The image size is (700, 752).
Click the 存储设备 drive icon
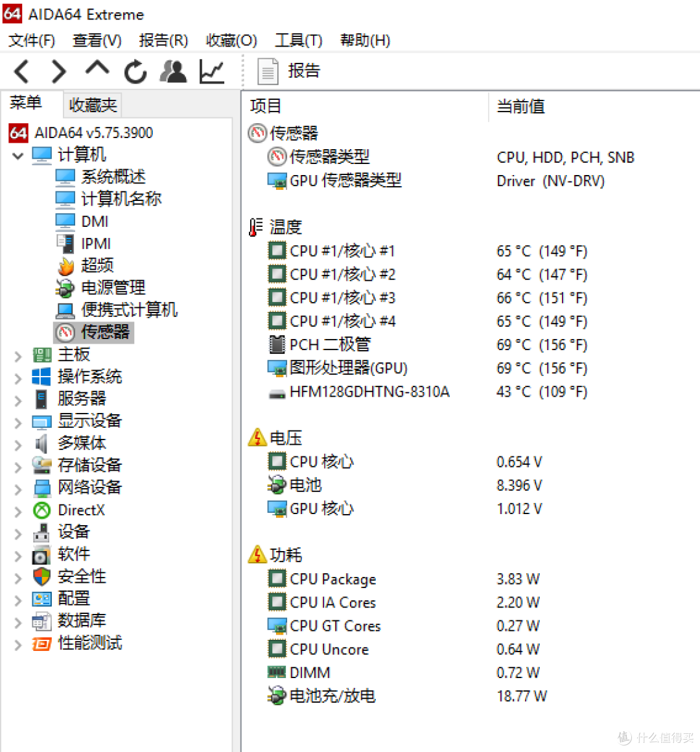[41, 465]
